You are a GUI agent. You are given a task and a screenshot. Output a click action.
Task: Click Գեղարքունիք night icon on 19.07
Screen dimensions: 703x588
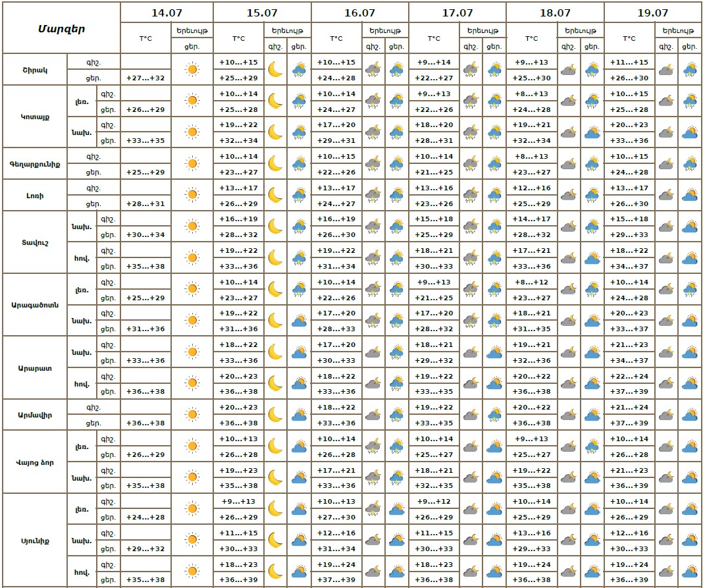click(666, 163)
